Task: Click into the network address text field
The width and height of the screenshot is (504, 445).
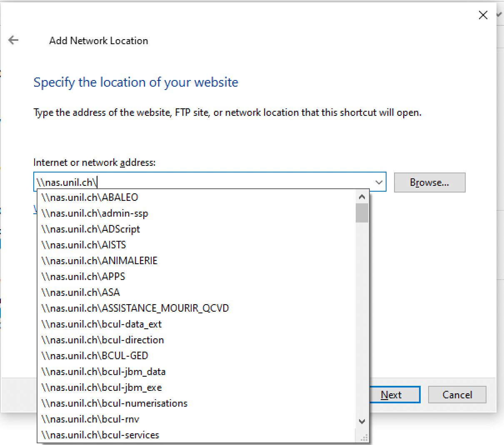Action: [x=204, y=182]
